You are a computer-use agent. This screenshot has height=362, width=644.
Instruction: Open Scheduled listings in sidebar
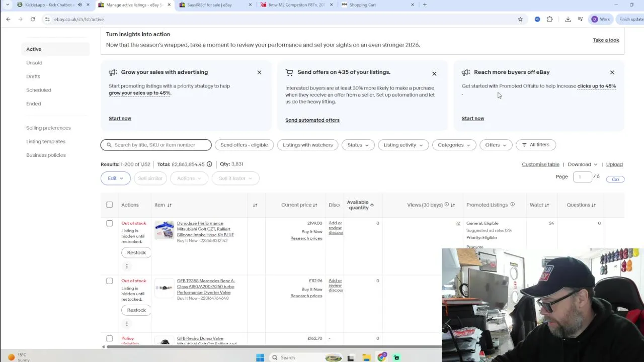point(38,90)
